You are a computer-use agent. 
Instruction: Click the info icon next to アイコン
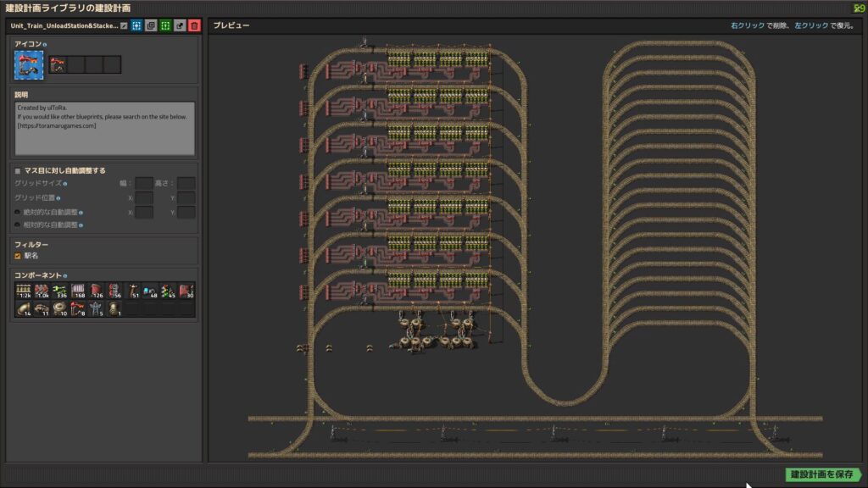[45, 44]
